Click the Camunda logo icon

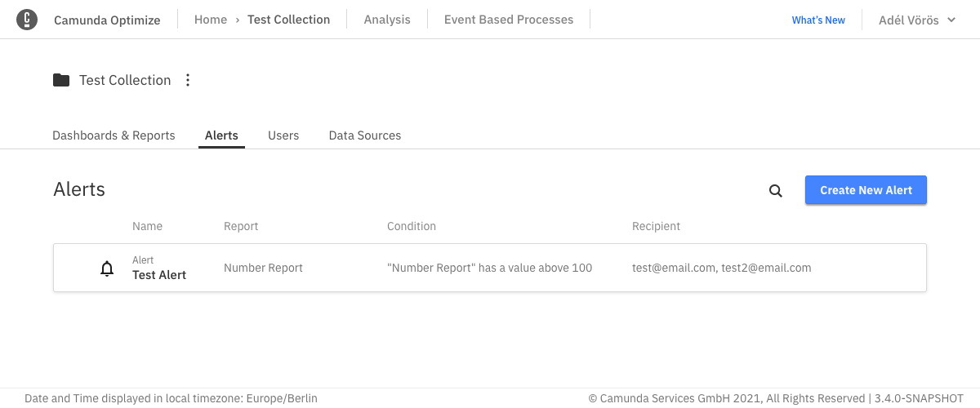pyautogui.click(x=27, y=20)
